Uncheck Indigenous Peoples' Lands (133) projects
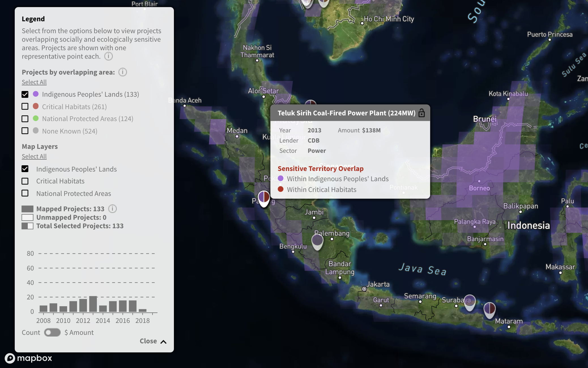 [25, 94]
